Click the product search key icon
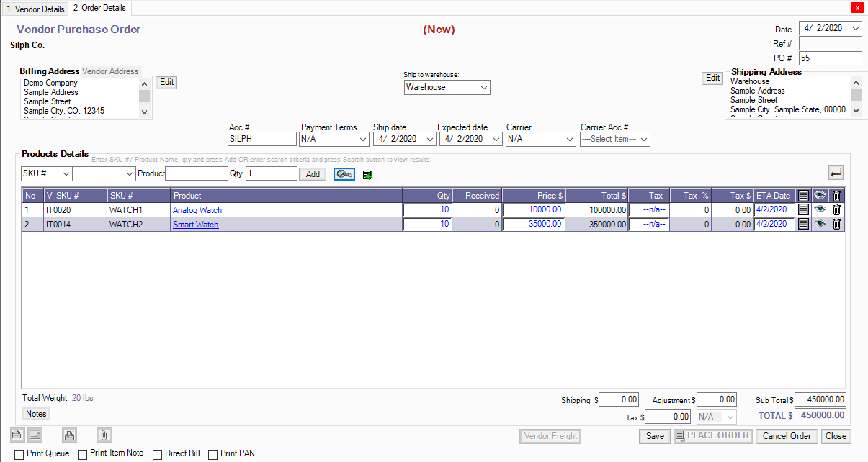Viewport: 868px width, 462px height. 344,174
